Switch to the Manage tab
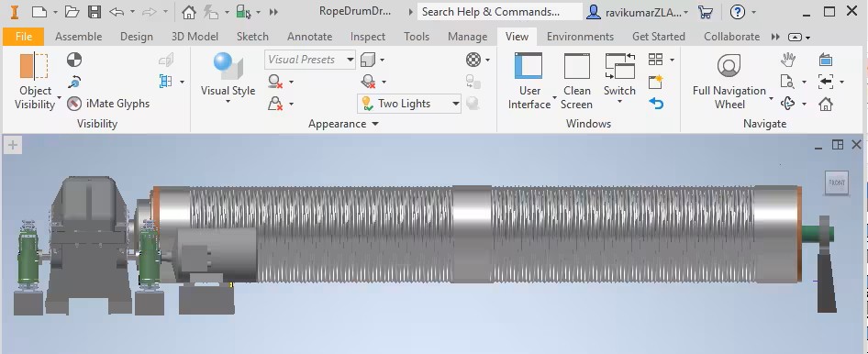The height and width of the screenshot is (354, 868). point(467,37)
